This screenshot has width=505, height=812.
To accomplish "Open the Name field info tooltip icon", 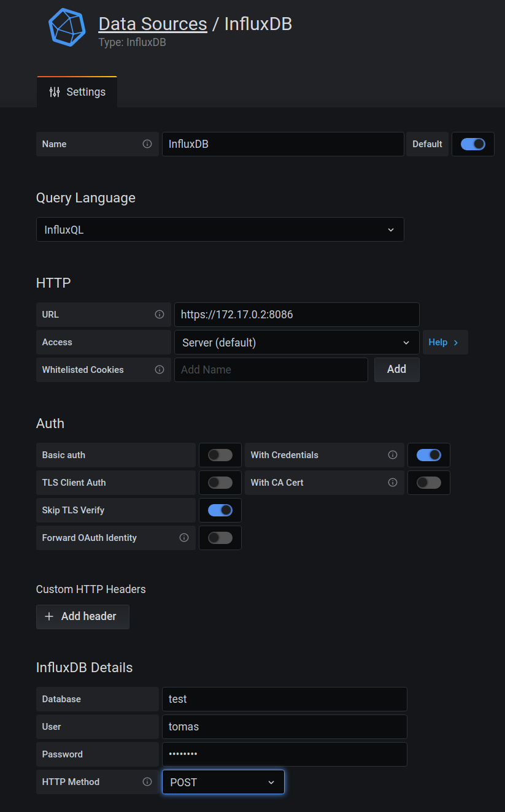I will (147, 144).
